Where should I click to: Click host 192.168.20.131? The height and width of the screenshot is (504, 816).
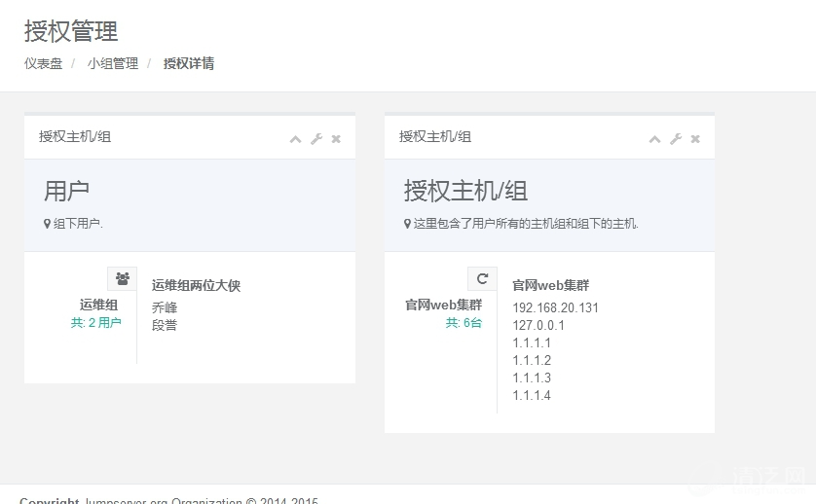pos(555,307)
